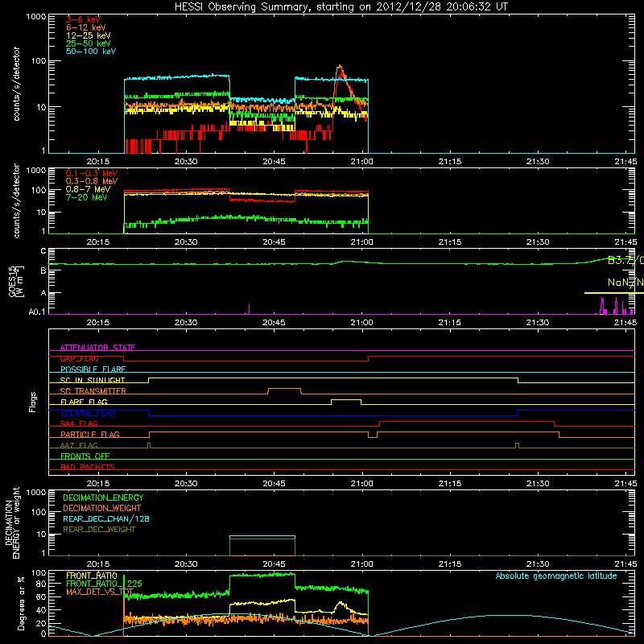Select the FRONTS_OFF flag label
This screenshot has height=644, width=644.
(85, 456)
